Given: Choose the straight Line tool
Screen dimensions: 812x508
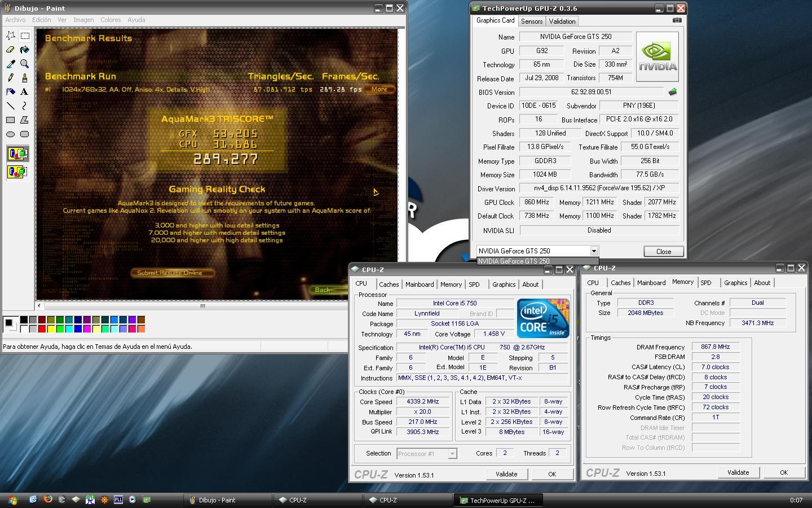Looking at the screenshot, I should coord(11,106).
